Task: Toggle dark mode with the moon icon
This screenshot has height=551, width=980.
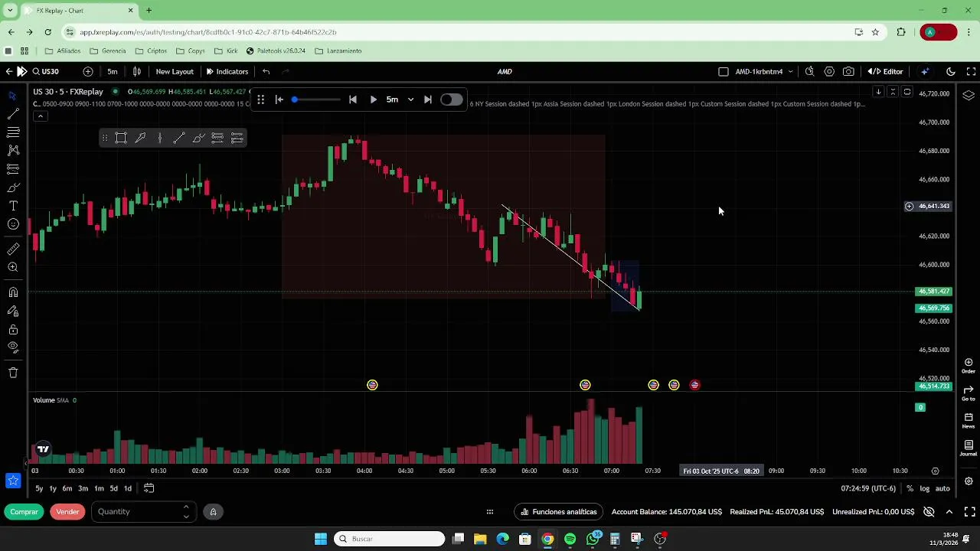Action: (951, 71)
